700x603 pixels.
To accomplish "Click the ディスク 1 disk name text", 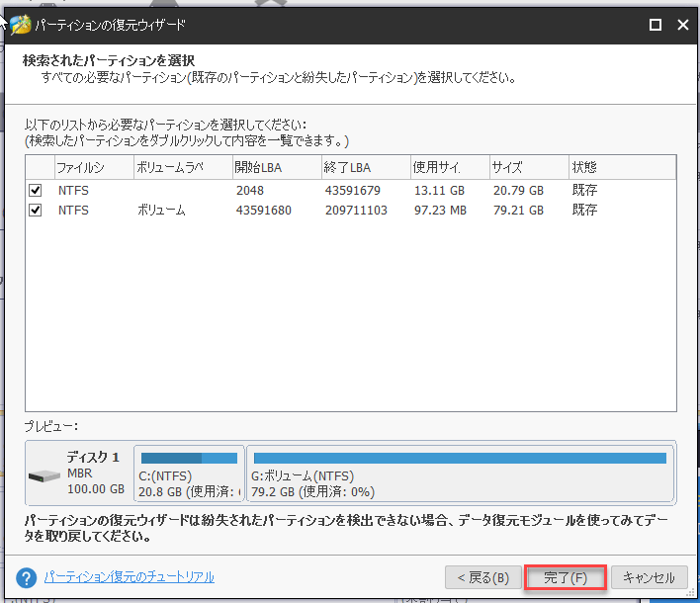I will click(x=93, y=457).
